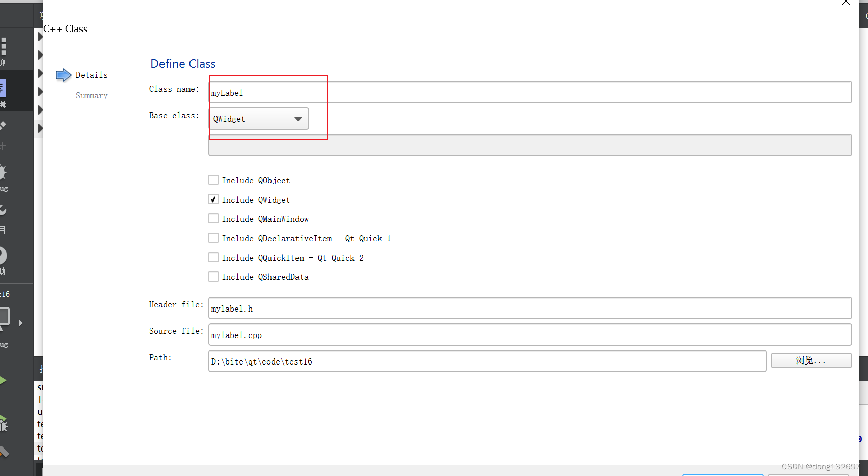
Task: Close the C++ Class wizard dialog
Action: coord(846,3)
